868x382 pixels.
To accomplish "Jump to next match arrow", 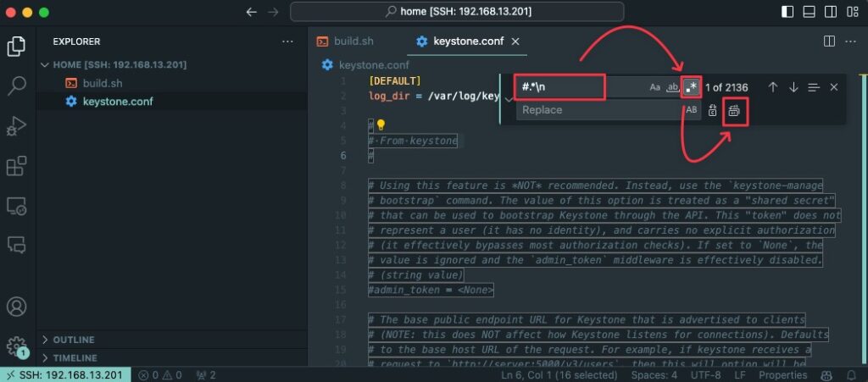I will (793, 87).
